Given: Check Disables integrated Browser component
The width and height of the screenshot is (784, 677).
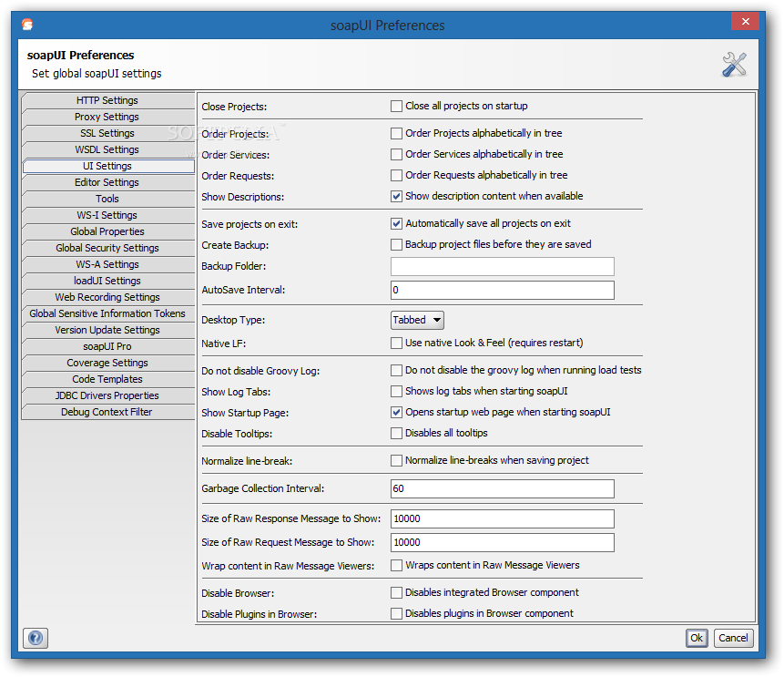Looking at the screenshot, I should [x=396, y=592].
